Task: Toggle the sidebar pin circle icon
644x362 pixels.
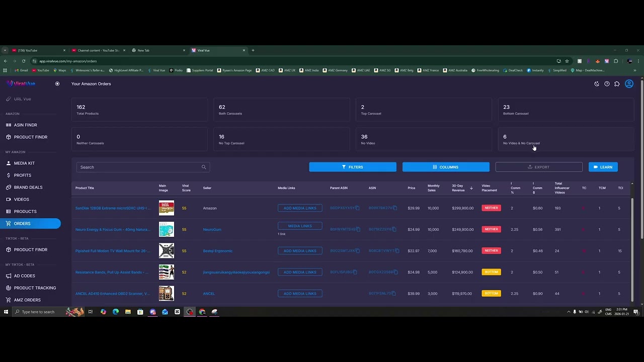Action: [x=57, y=83]
